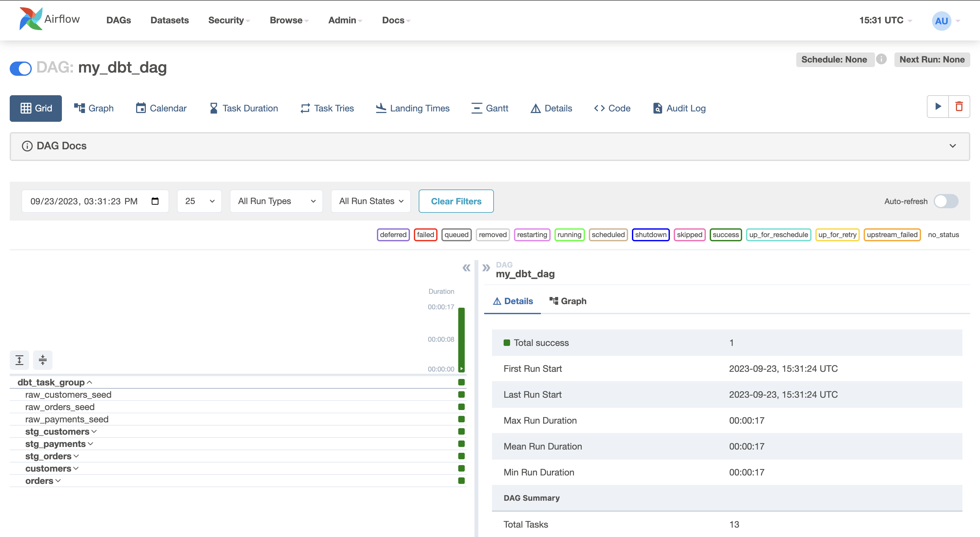Select the customers group status square

[461, 468]
